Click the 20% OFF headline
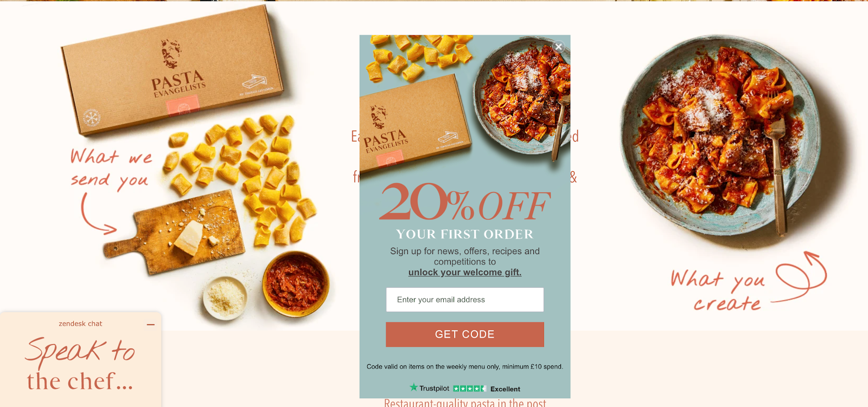 [465, 203]
